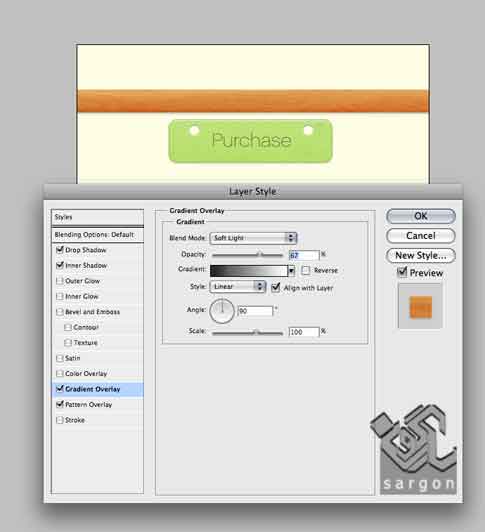Disable Align with Layer checkbox

pyautogui.click(x=276, y=288)
